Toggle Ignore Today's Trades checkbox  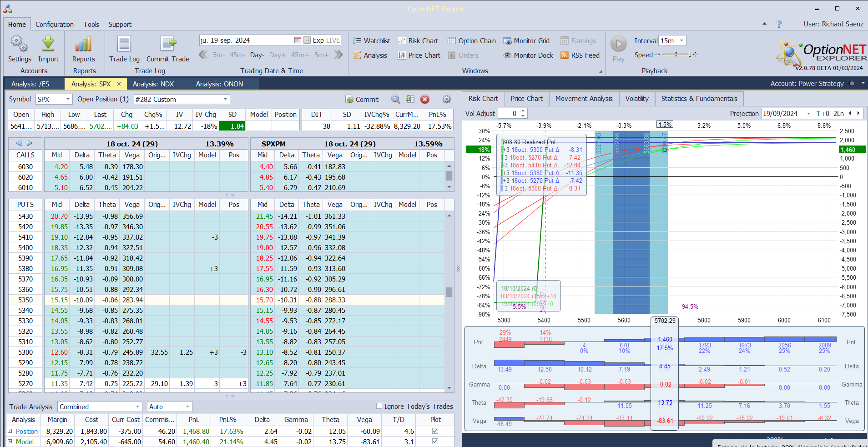click(x=379, y=406)
